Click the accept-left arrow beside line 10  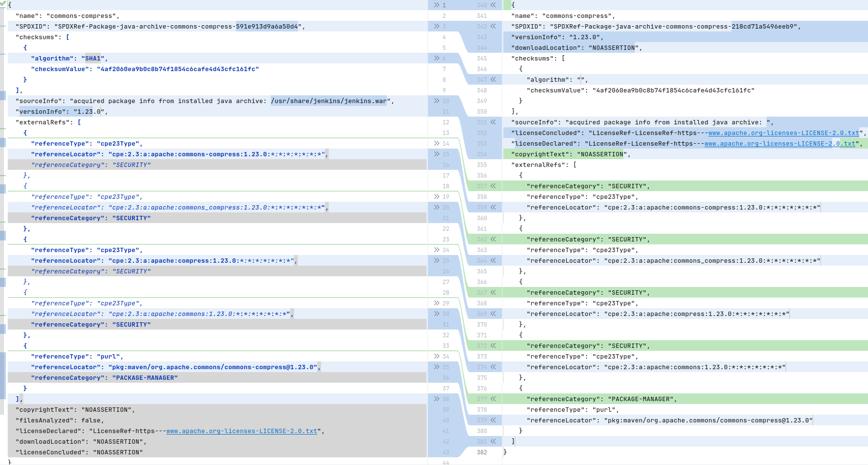(437, 101)
